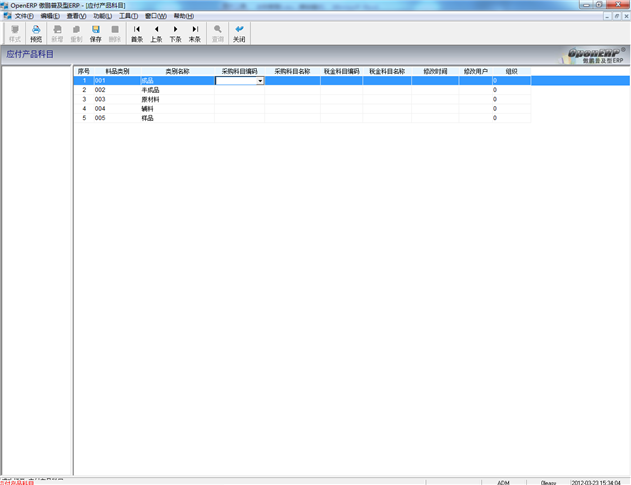The image size is (631, 485).
Task: Go to next record with 下条
Action: pos(175,33)
